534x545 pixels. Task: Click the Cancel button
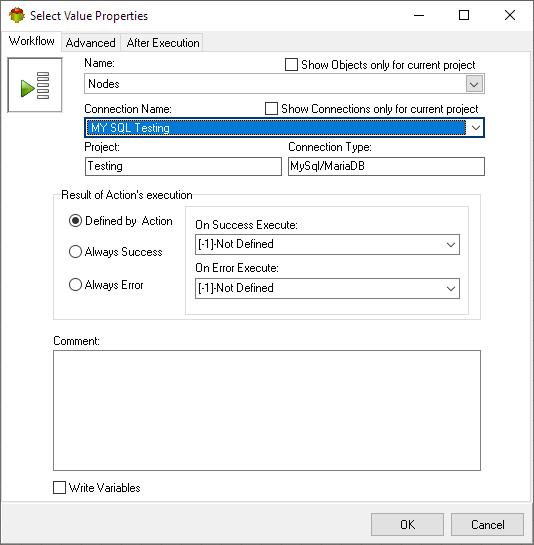(x=487, y=524)
